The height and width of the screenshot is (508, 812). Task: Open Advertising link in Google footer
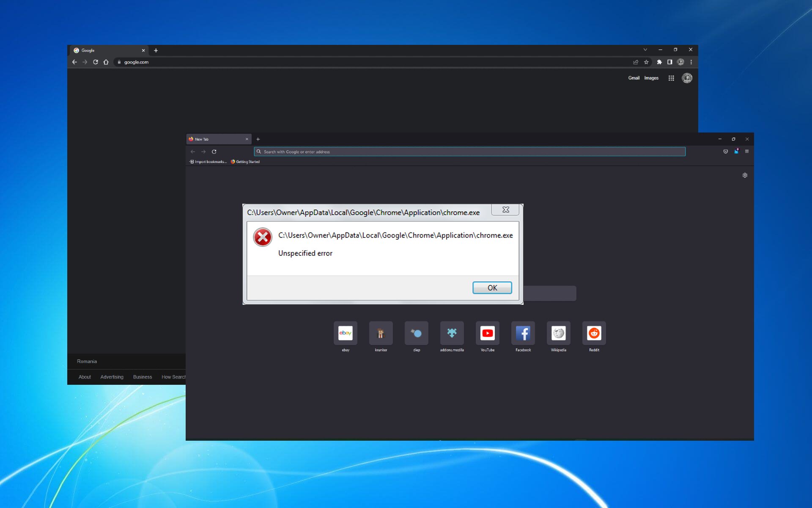[112, 377]
